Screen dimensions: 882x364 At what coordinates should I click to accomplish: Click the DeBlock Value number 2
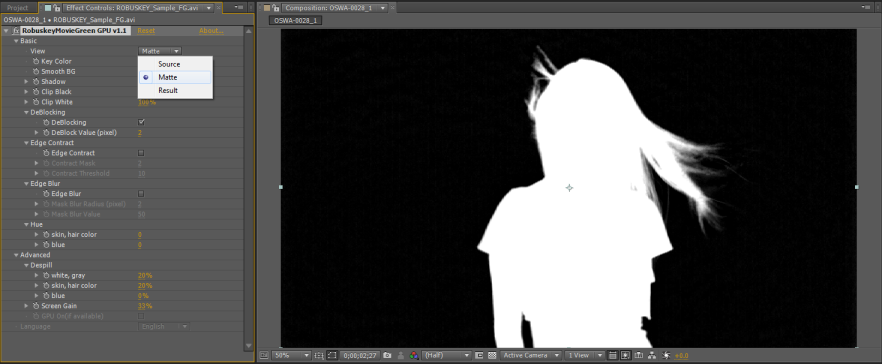pos(140,133)
